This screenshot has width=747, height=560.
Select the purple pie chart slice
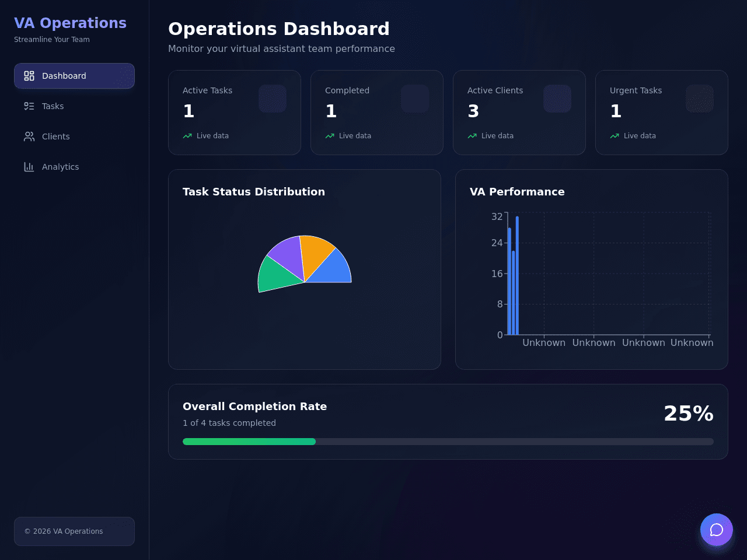tap(288, 256)
